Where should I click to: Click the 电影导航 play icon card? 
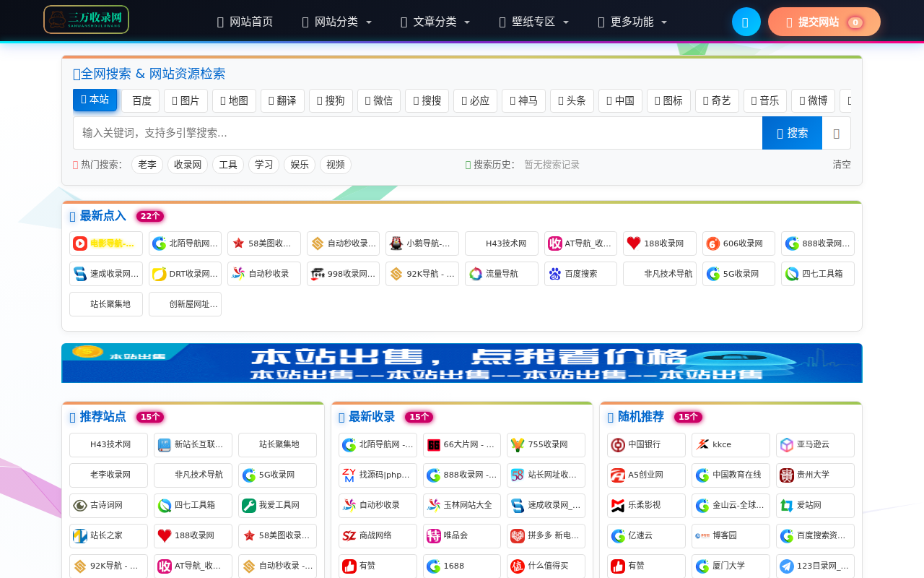pyautogui.click(x=80, y=243)
